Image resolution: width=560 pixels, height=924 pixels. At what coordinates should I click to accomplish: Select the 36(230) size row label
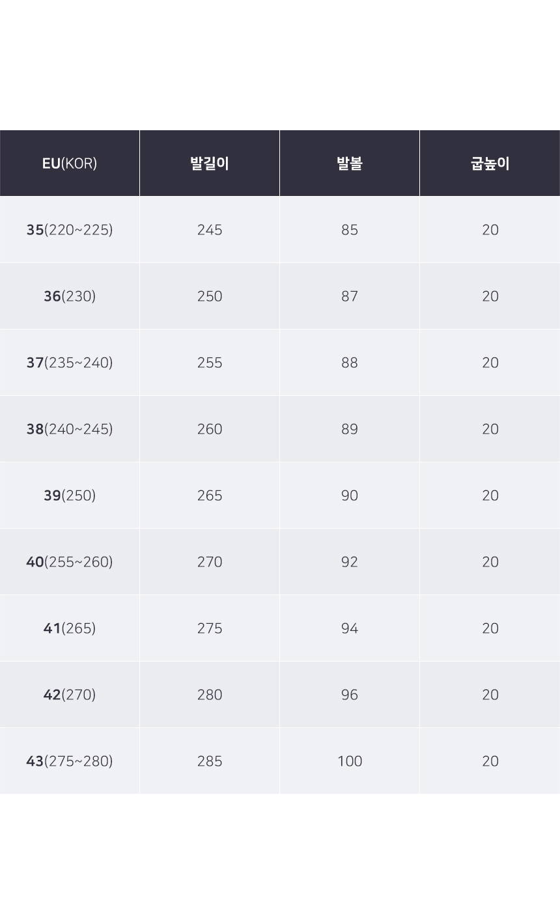70,296
